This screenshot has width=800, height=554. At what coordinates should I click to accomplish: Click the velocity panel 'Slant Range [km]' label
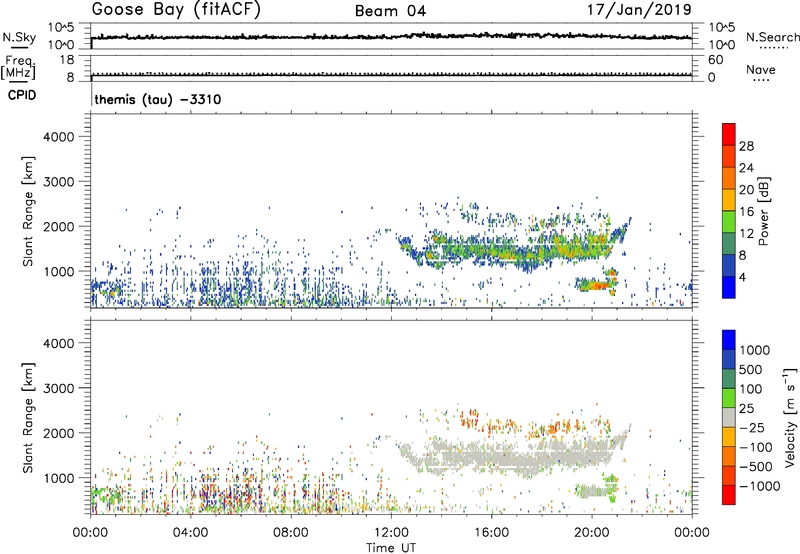click(x=28, y=418)
